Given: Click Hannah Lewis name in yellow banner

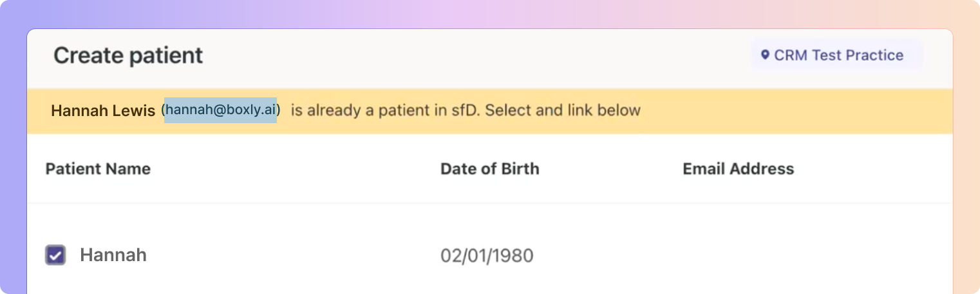Looking at the screenshot, I should 103,111.
